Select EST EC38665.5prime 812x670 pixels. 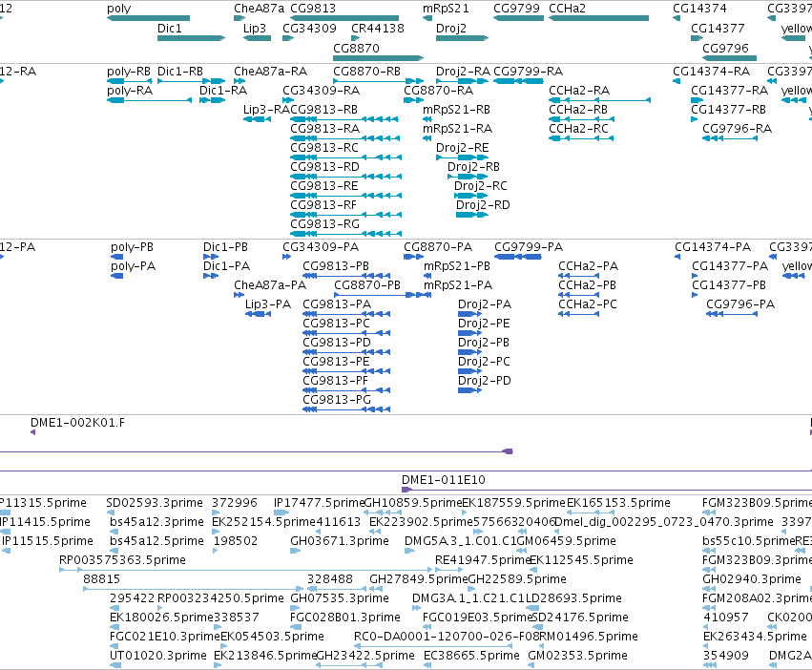(428, 665)
